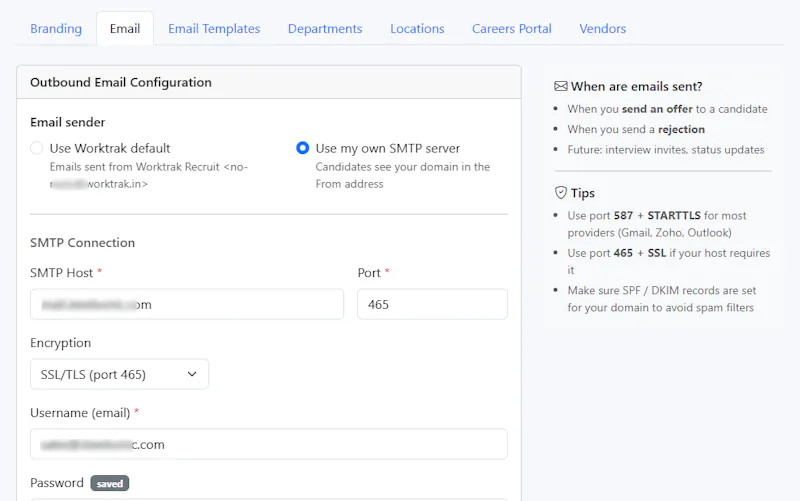800x501 pixels.
Task: Open the Locations tab
Action: point(417,29)
